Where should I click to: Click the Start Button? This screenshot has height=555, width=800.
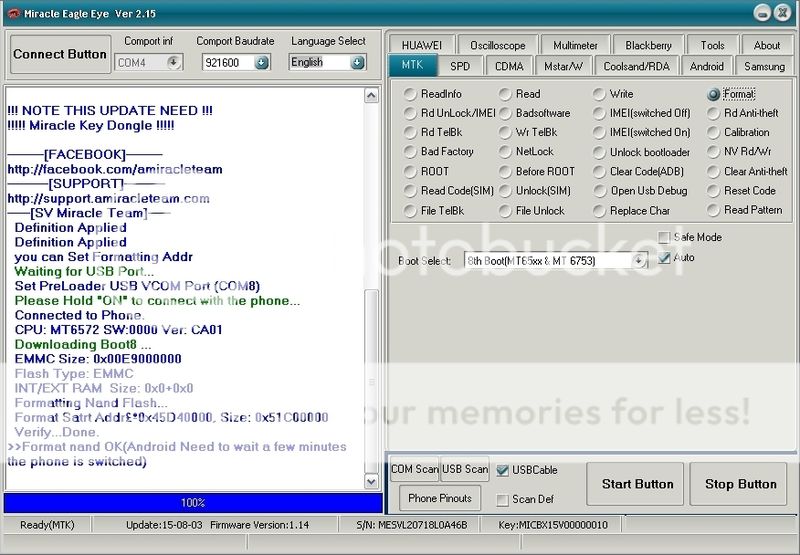tap(637, 484)
